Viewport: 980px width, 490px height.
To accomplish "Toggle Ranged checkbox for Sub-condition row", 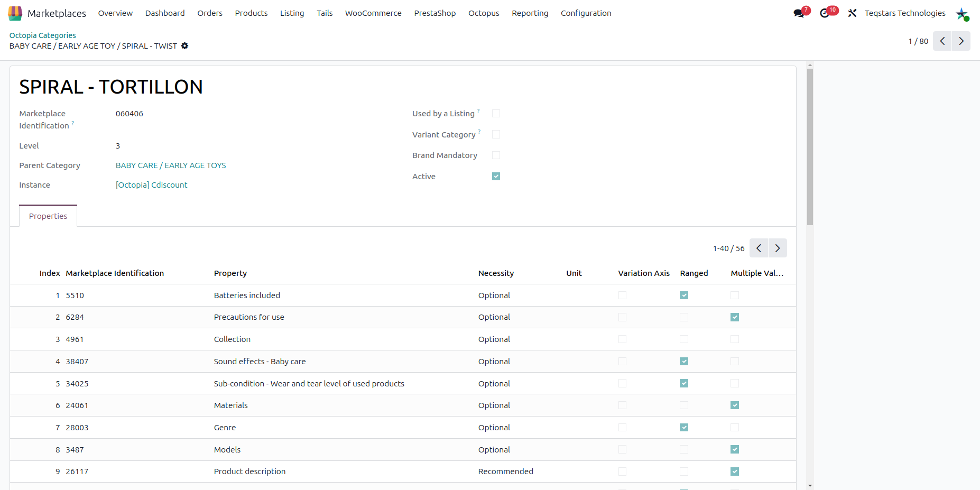I will tap(684, 383).
